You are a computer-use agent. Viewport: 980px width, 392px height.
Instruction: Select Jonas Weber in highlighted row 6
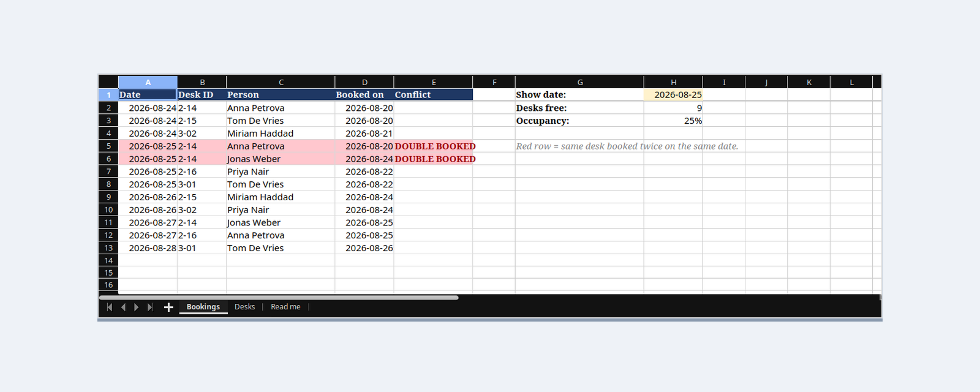point(281,159)
